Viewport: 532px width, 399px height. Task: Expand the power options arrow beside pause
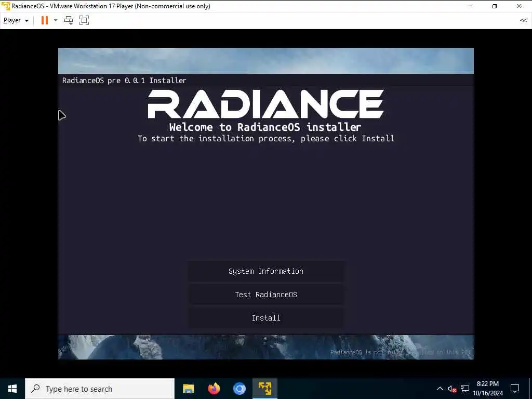56,20
